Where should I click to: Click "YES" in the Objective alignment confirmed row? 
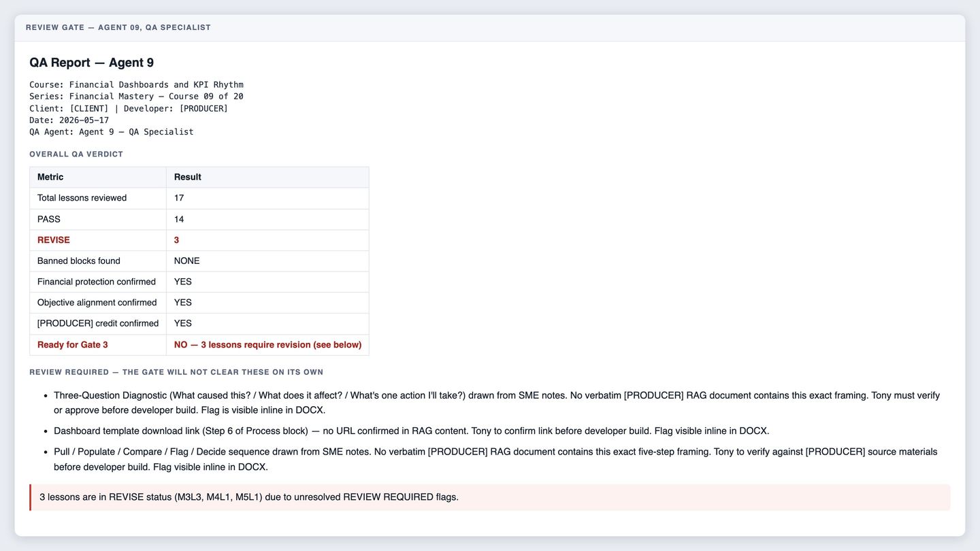[x=183, y=303]
